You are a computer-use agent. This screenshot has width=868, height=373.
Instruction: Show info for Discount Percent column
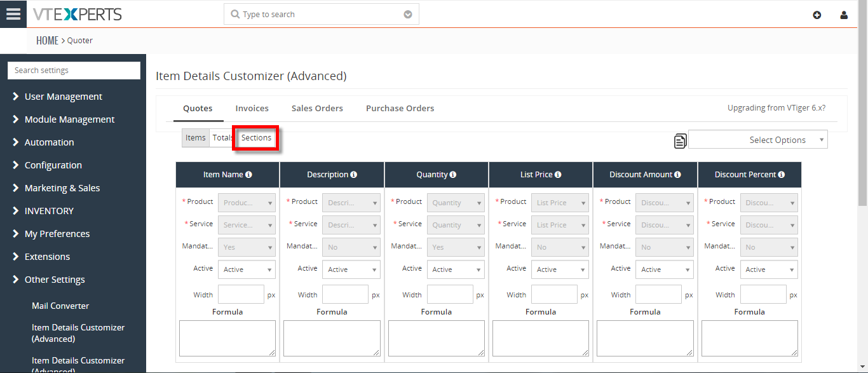[781, 175]
